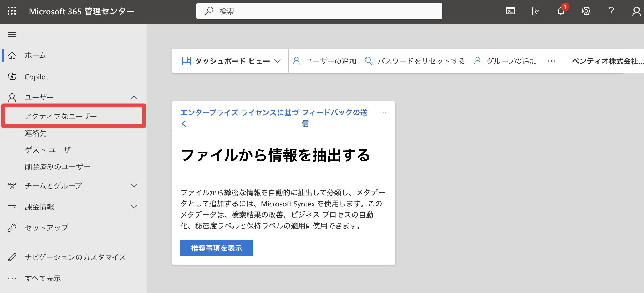The height and width of the screenshot is (293, 644).
Task: Expand the 課金情報 section
Action: [134, 207]
